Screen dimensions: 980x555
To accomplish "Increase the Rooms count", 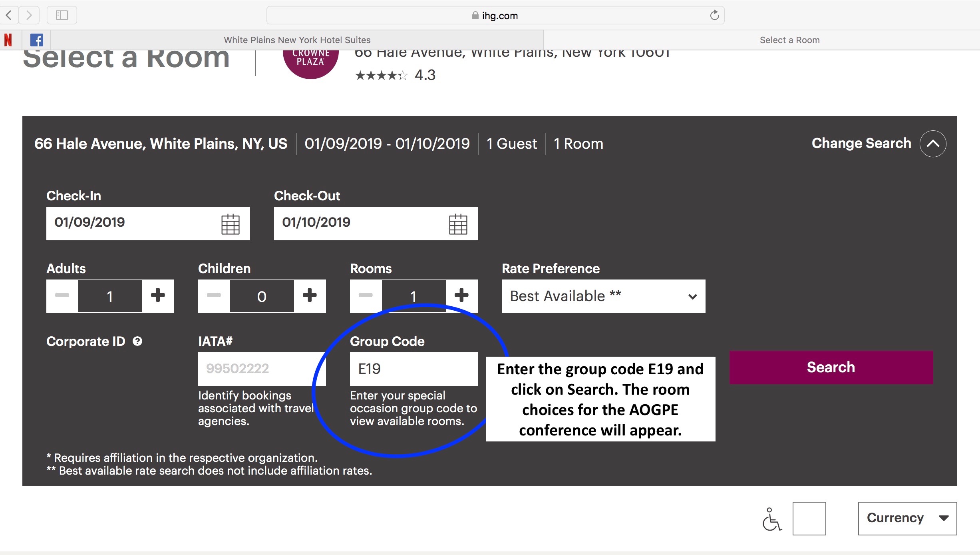I will [461, 296].
